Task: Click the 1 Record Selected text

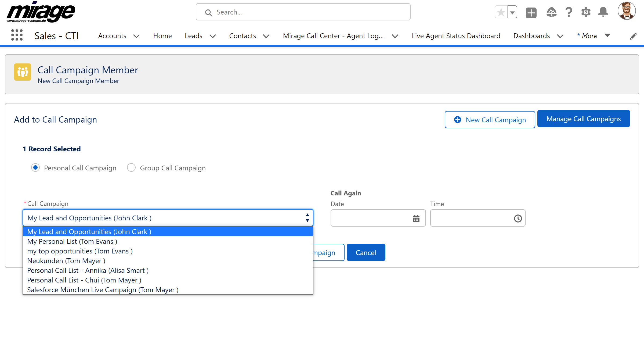Action: (52, 149)
